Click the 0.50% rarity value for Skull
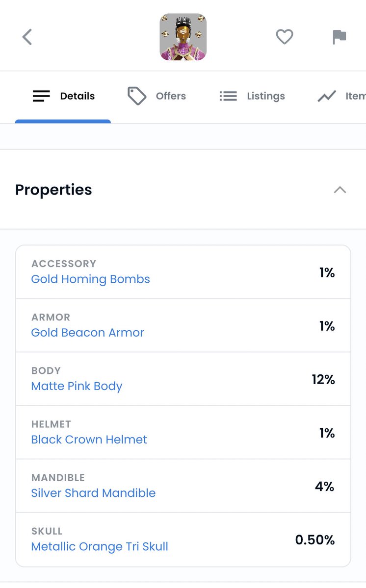 click(315, 540)
